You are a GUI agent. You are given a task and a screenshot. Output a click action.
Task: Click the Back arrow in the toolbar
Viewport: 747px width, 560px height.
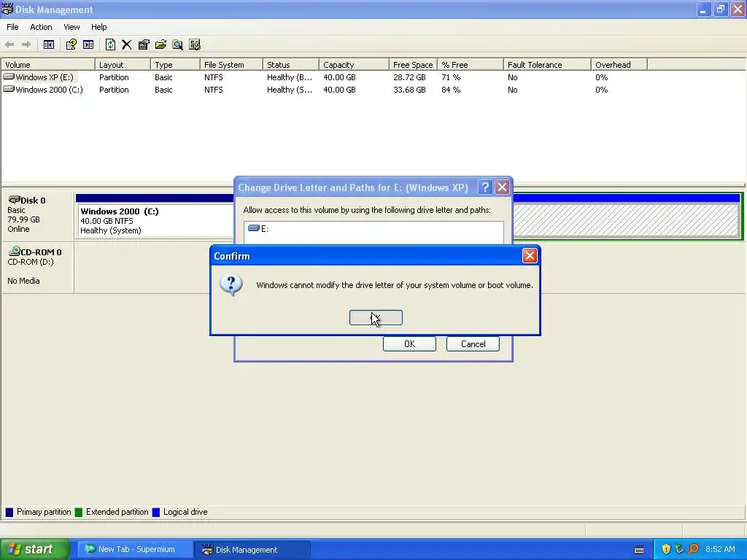tap(9, 44)
